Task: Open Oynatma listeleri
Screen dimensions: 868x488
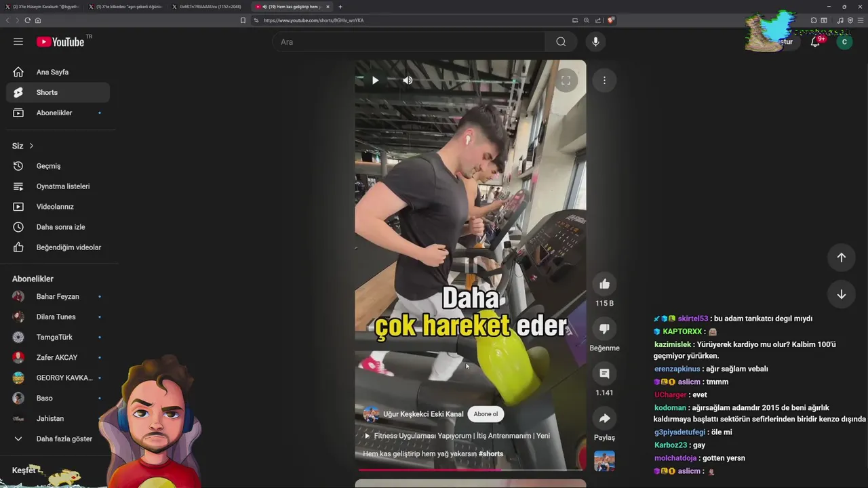Action: [x=58, y=186]
